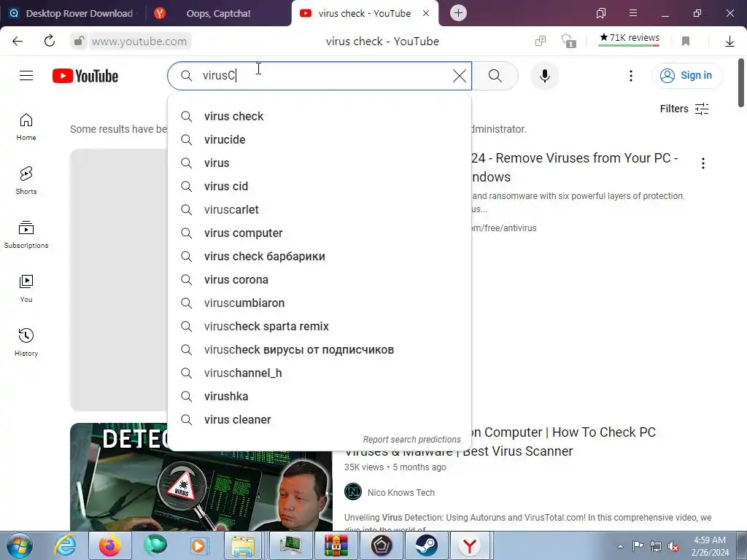This screenshot has height=560, width=747.
Task: Select the suggestion "virus computer"
Action: [x=320, y=233]
